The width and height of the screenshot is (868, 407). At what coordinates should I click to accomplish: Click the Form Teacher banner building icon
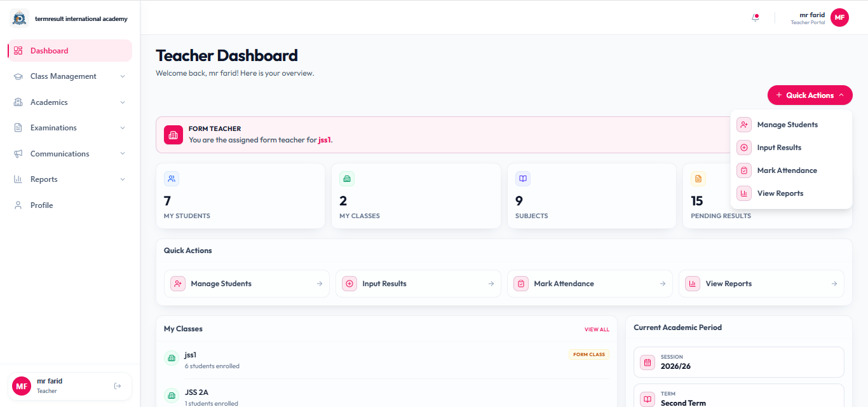(173, 135)
